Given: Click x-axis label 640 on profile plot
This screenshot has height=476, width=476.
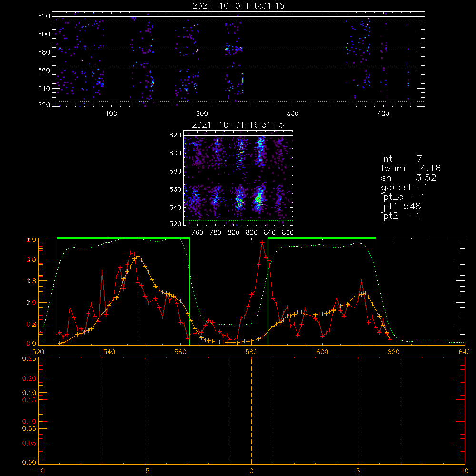Looking at the screenshot, I should pyautogui.click(x=465, y=352).
